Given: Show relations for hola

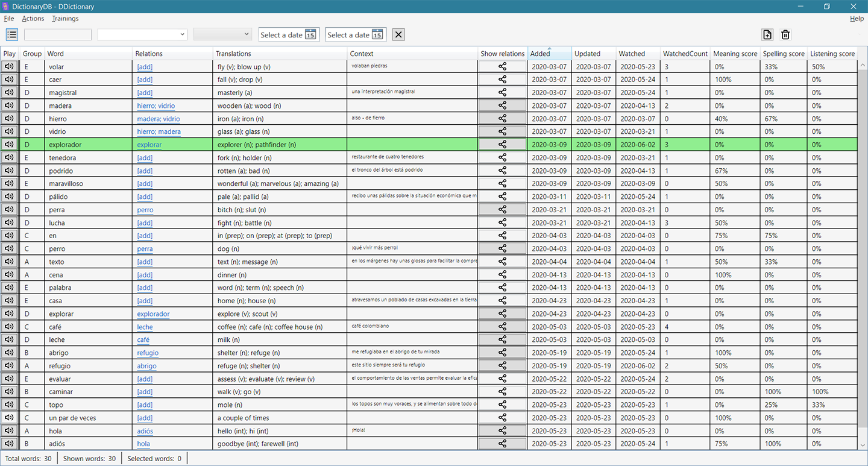Looking at the screenshot, I should pos(503,431).
